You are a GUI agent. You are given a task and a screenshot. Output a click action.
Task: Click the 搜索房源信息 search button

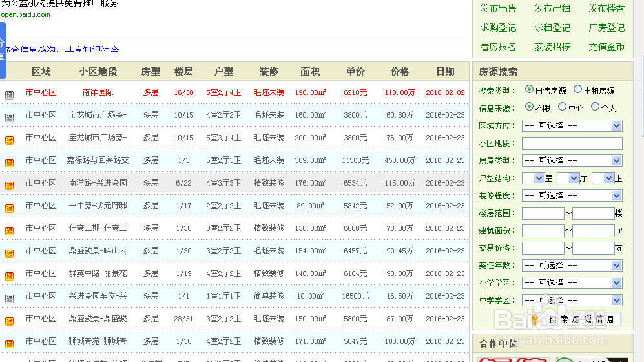(x=575, y=319)
